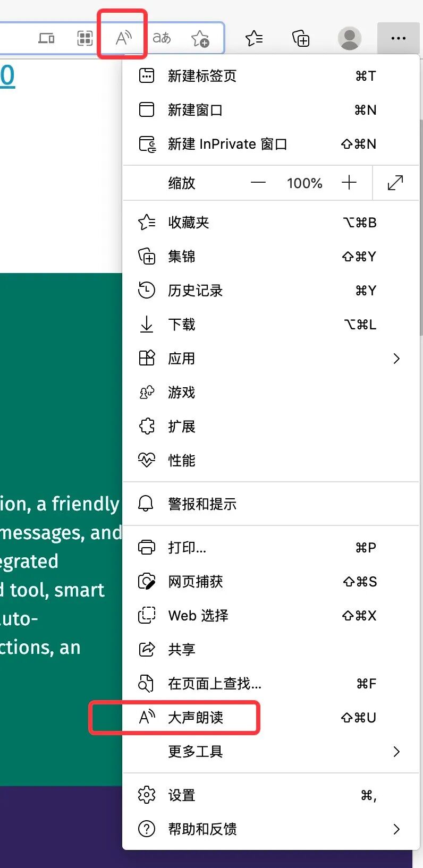
Task: Zoom out with the minus button
Action: pyautogui.click(x=258, y=183)
